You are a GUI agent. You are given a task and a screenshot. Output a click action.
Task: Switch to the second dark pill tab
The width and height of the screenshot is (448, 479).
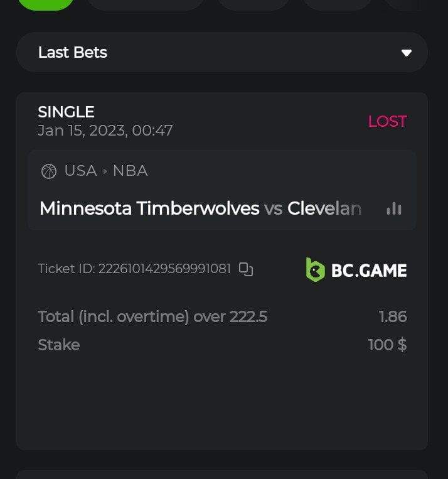(x=146, y=4)
